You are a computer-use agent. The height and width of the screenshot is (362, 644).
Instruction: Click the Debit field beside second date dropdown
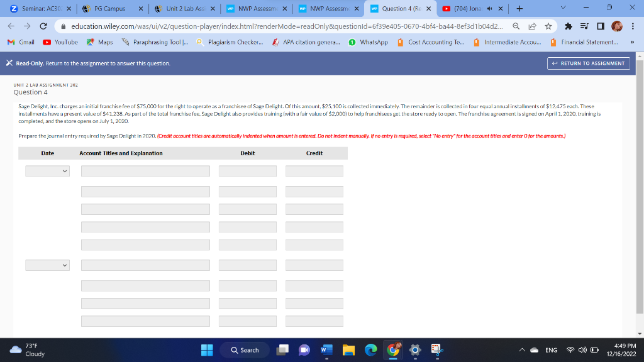pos(248,265)
